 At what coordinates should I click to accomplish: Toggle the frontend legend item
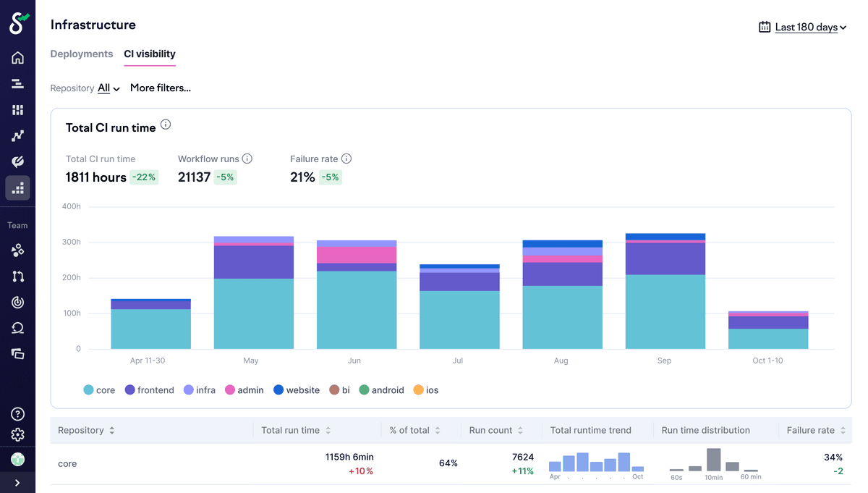[150, 390]
